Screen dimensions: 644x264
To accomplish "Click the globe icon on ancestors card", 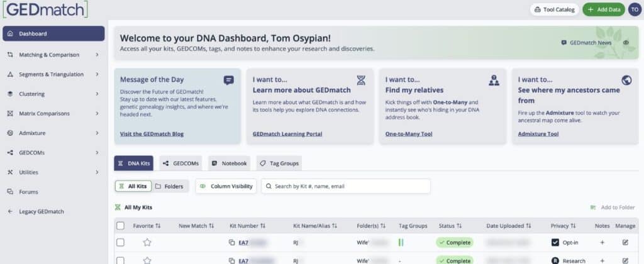I will coord(627,80).
